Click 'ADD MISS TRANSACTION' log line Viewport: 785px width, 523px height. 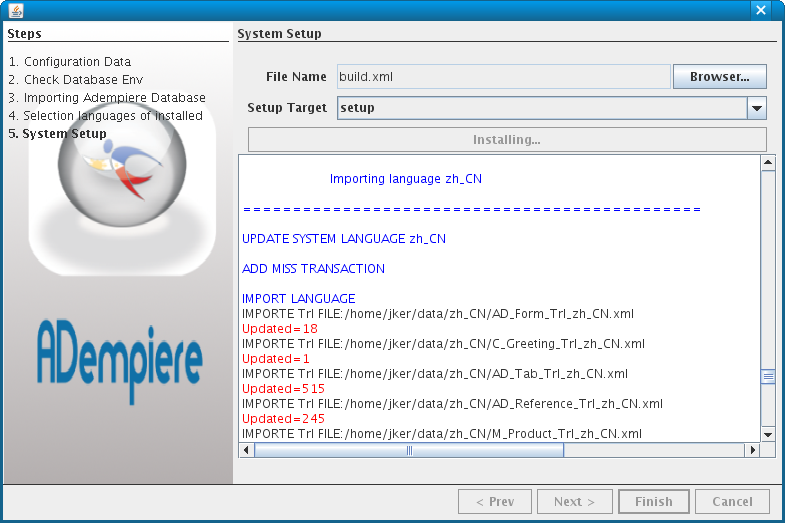[313, 269]
